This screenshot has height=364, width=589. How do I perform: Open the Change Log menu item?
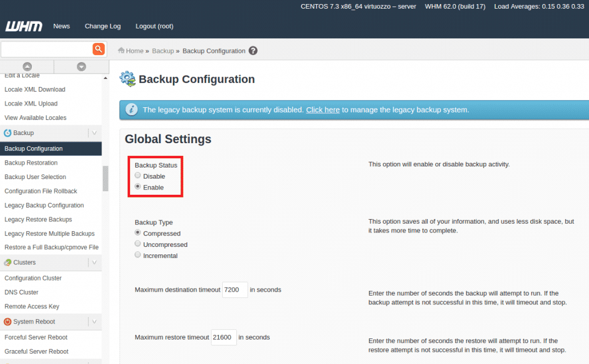coord(103,26)
